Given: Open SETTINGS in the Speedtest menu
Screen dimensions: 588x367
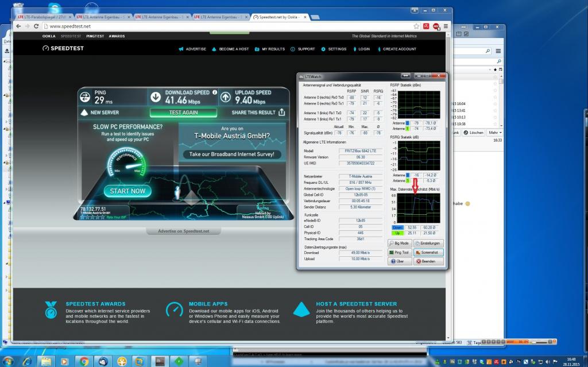Looking at the screenshot, I should pos(334,49).
